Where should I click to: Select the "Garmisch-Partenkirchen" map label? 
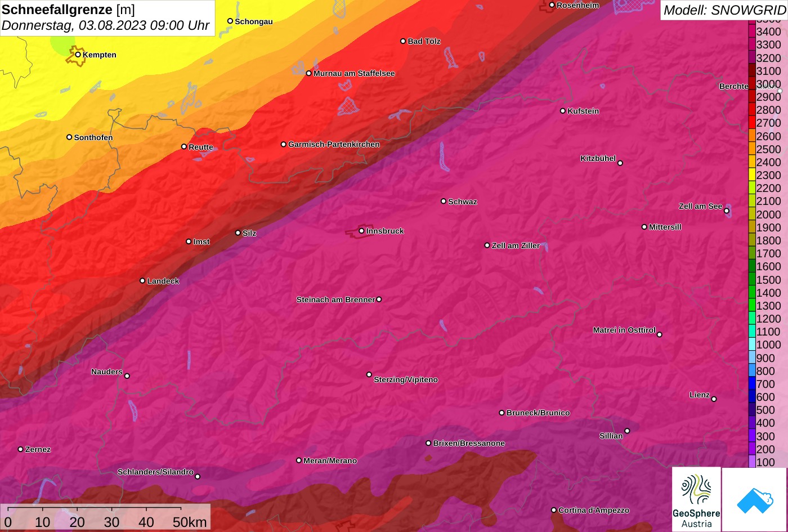point(334,144)
